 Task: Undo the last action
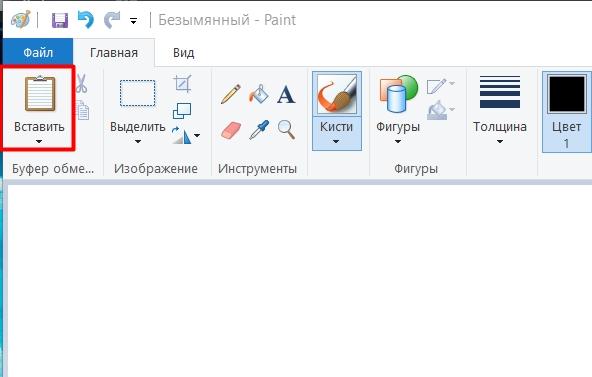click(x=85, y=19)
